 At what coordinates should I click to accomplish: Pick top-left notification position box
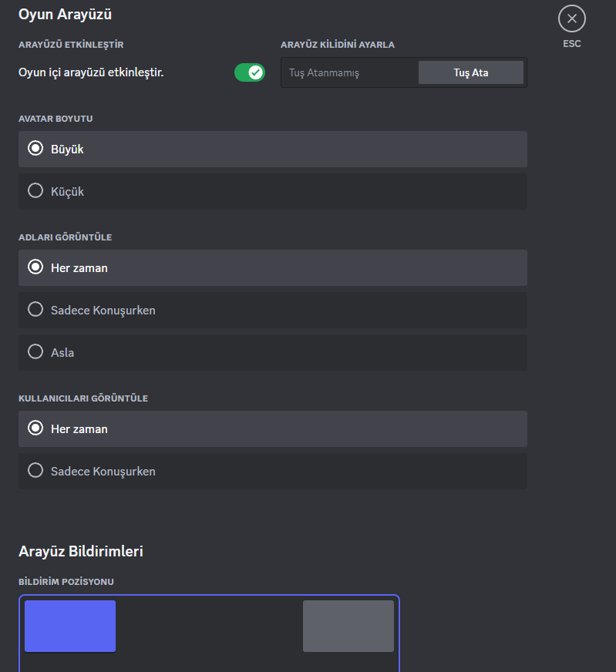(x=70, y=626)
